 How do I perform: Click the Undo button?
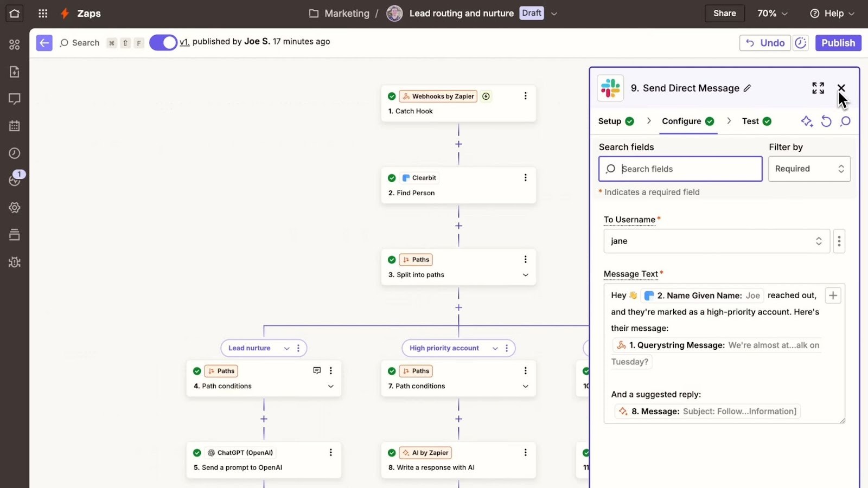(x=765, y=42)
